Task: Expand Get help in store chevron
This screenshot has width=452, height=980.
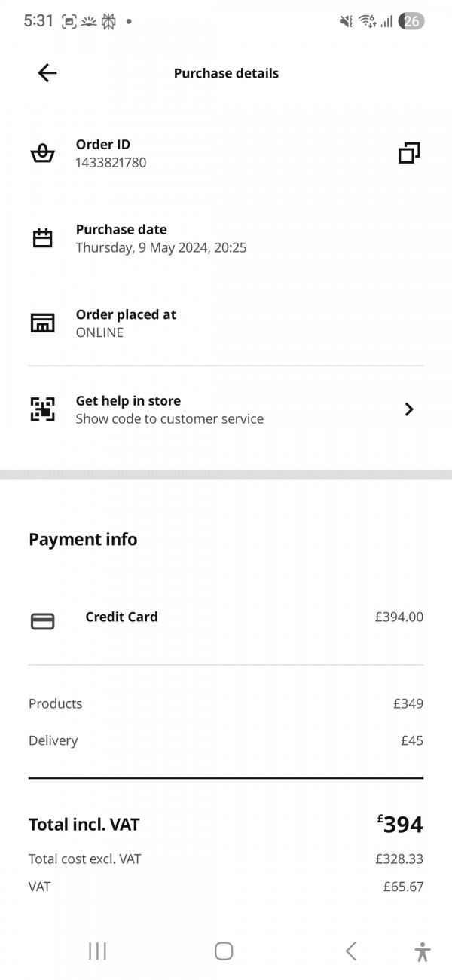Action: (408, 409)
